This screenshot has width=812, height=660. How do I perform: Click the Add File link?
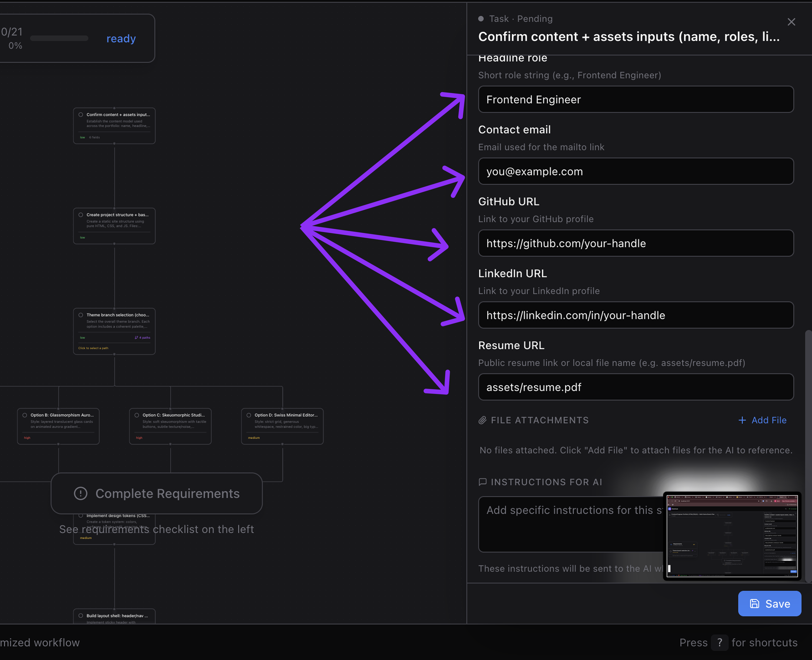769,420
